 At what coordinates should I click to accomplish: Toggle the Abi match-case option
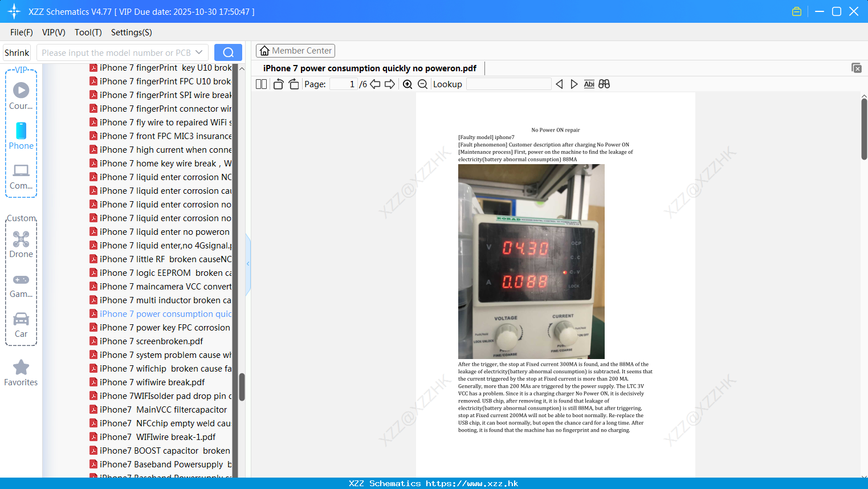point(589,84)
